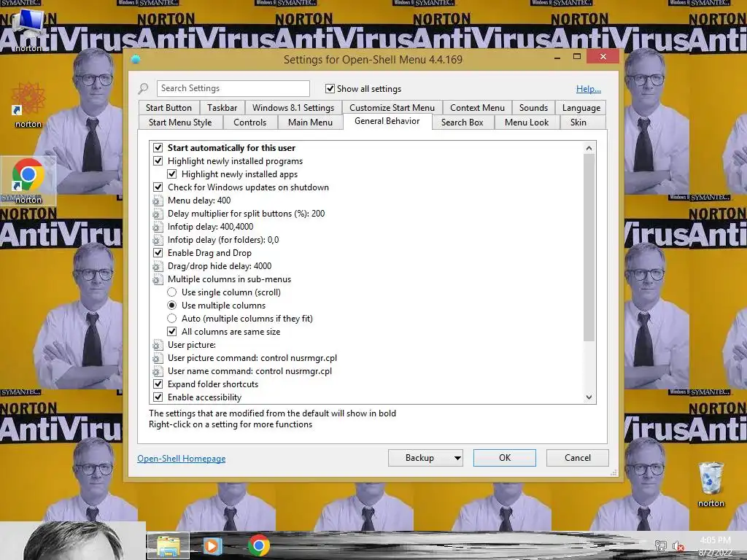This screenshot has width=747, height=560.
Task: Open the Customize Start Menu tab
Action: click(x=392, y=108)
